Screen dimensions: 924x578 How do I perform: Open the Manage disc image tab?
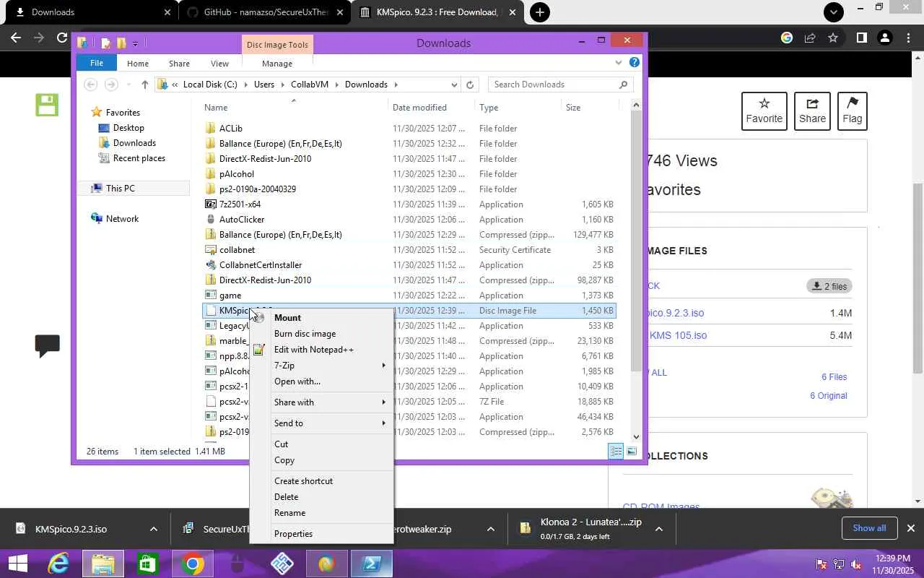(277, 64)
